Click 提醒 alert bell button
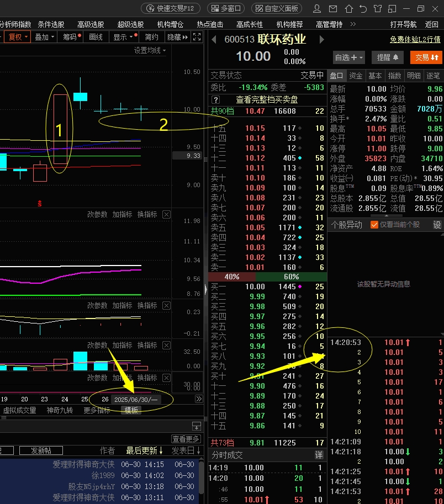The height and width of the screenshot is (504, 444). (388, 57)
